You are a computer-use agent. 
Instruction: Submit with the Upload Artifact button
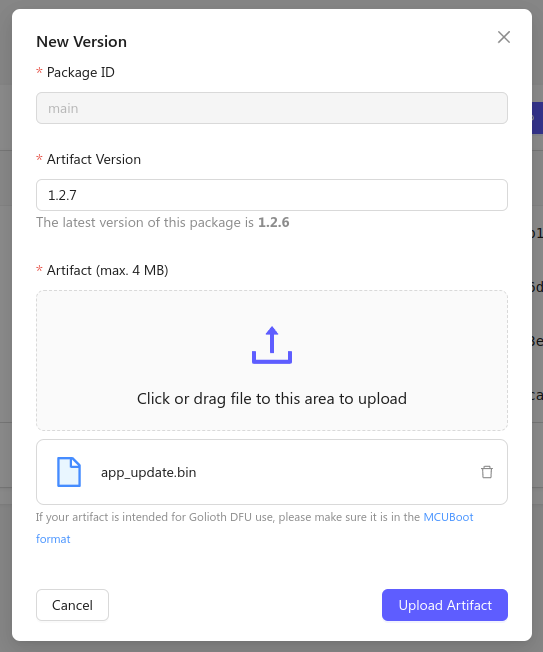tap(445, 605)
